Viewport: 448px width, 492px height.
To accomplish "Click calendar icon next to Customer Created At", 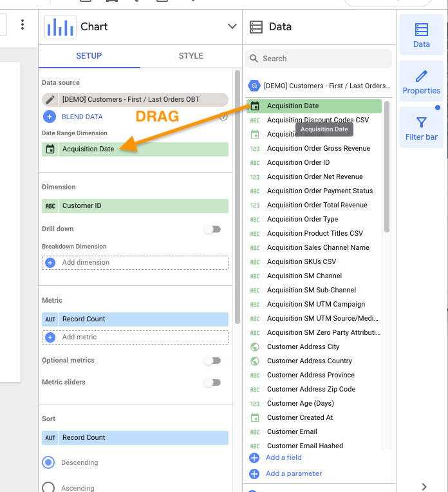I will click(255, 418).
